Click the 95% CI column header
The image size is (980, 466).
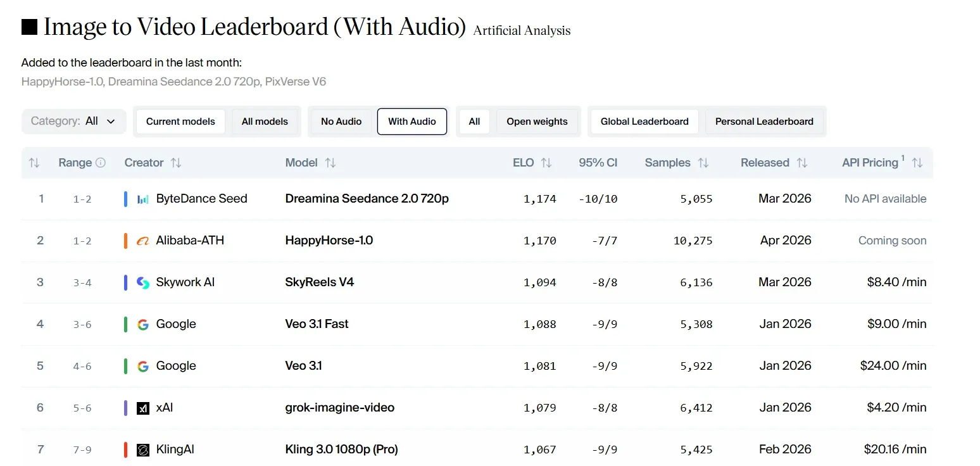tap(598, 163)
